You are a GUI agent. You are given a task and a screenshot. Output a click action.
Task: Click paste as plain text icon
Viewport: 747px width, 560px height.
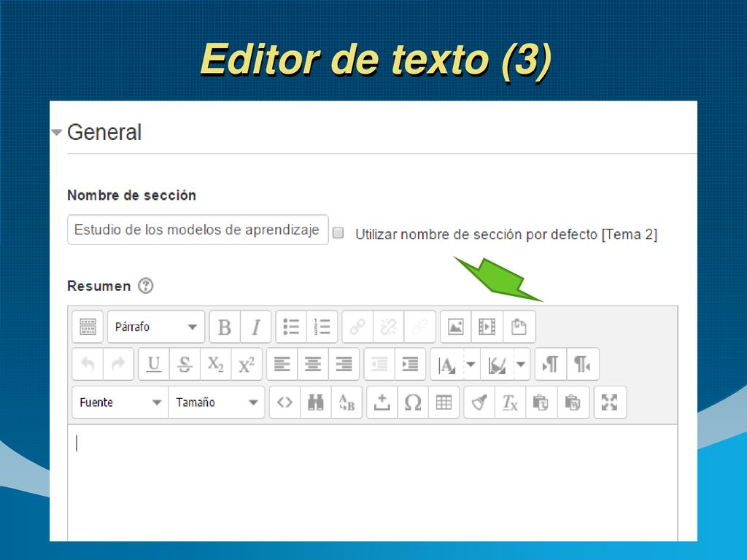(x=541, y=402)
